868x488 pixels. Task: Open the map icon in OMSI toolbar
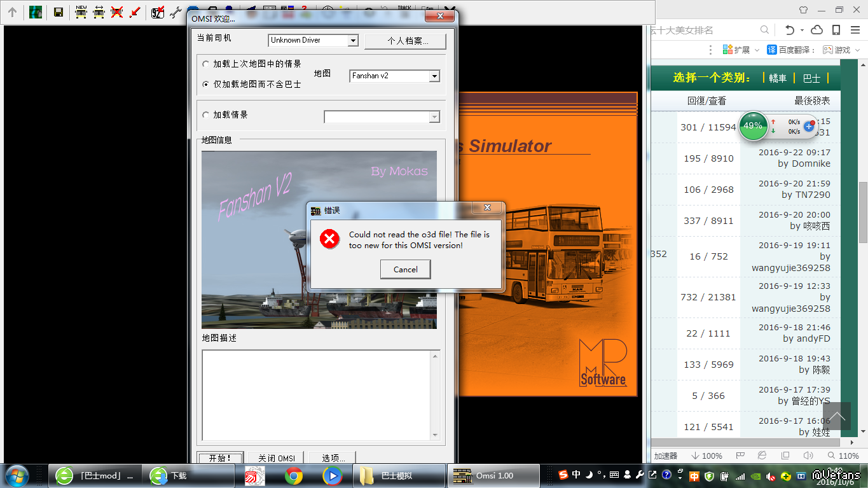pos(36,12)
